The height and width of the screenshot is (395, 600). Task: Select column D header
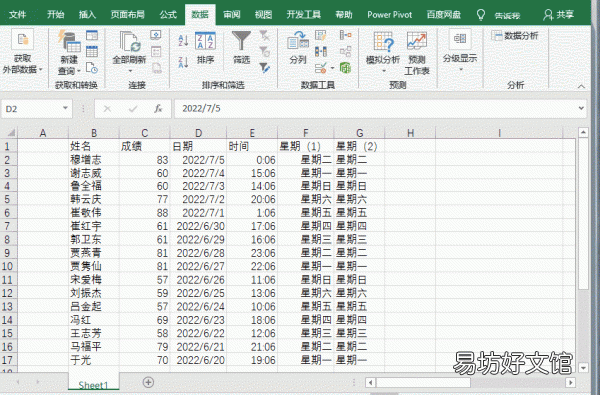[x=198, y=133]
